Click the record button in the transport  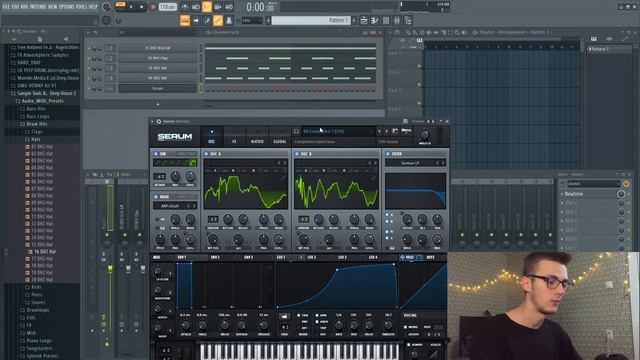pyautogui.click(x=153, y=7)
